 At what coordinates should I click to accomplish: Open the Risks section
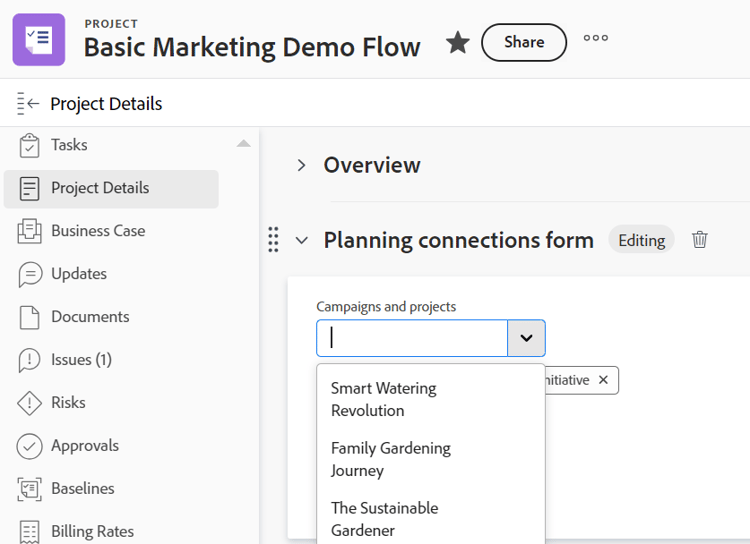click(68, 403)
